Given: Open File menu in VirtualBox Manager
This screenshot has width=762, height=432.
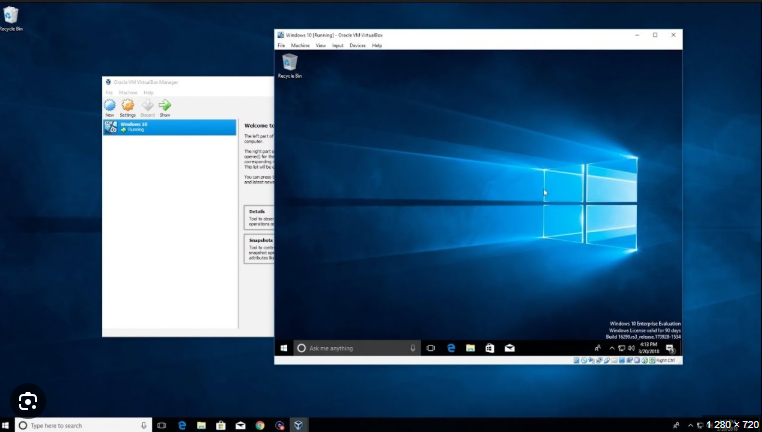Looking at the screenshot, I should click(110, 92).
